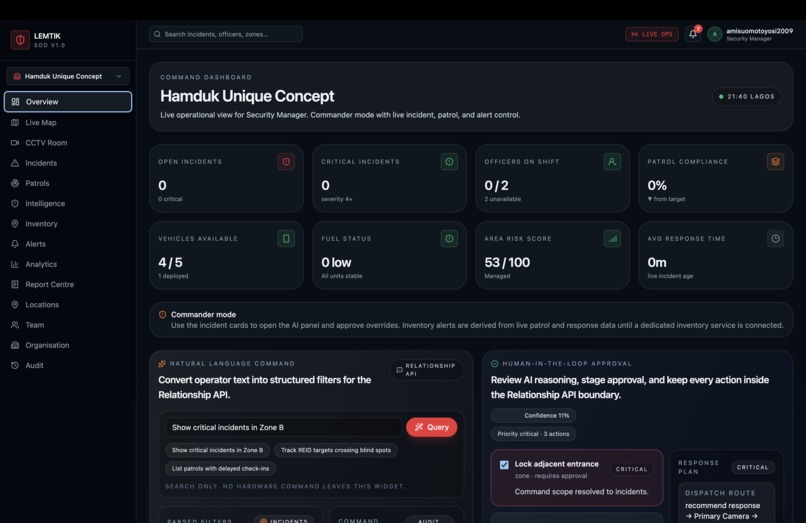Click the Natural Language Command sparkle icon

tap(162, 364)
